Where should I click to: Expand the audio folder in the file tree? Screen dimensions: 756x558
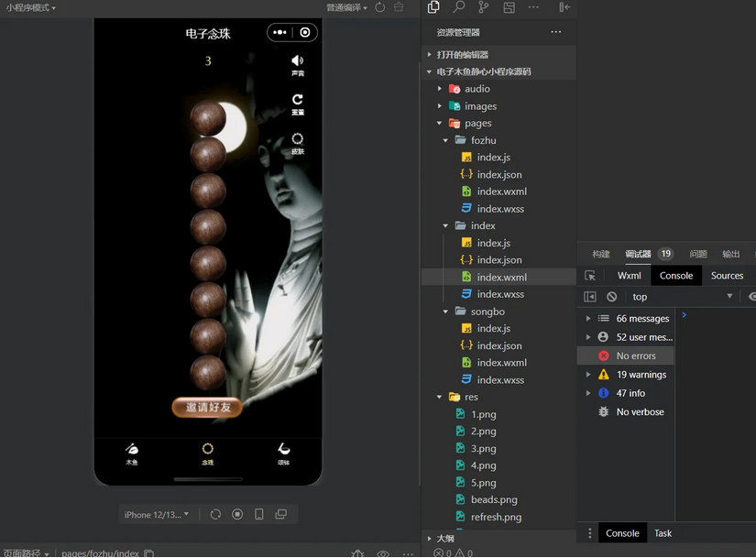(440, 89)
